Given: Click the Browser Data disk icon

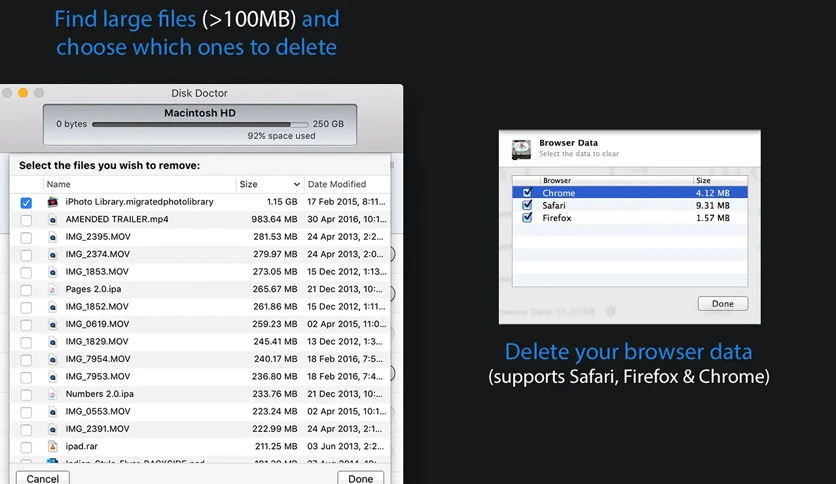Looking at the screenshot, I should [x=521, y=149].
